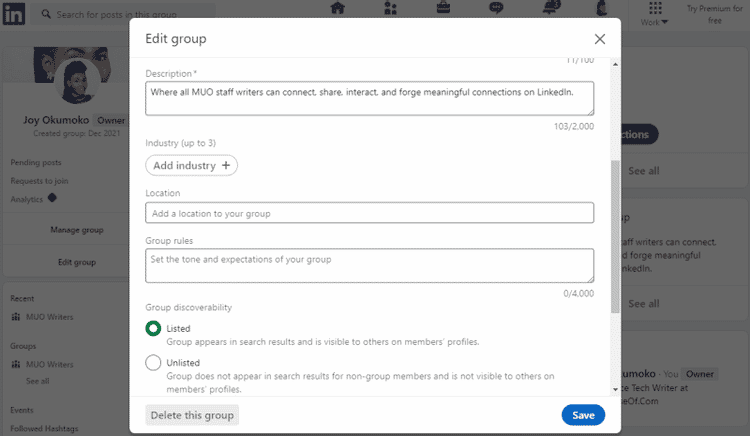
Task: Click Delete this group button
Action: click(x=192, y=415)
